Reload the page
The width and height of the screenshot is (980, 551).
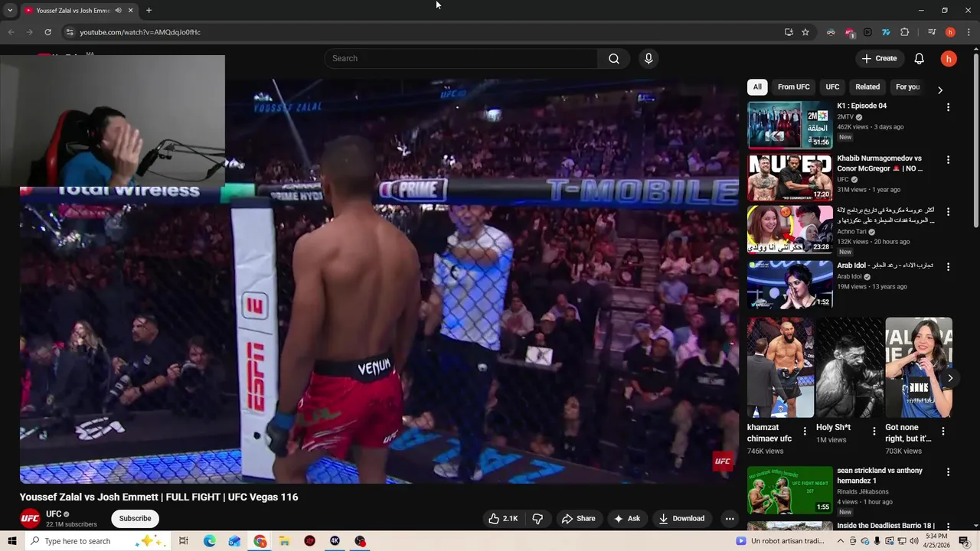tap(47, 32)
